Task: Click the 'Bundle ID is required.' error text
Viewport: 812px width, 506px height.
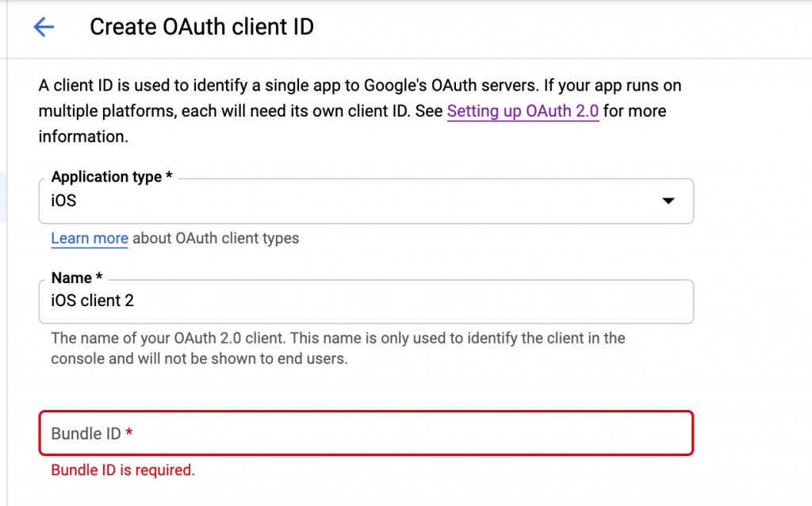Action: coord(123,470)
